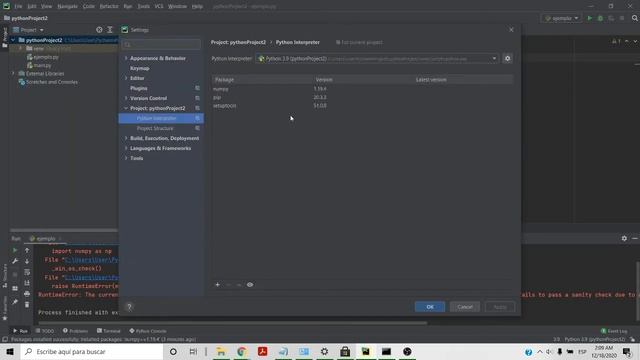Open the Problems tool window tab

pos(75,331)
